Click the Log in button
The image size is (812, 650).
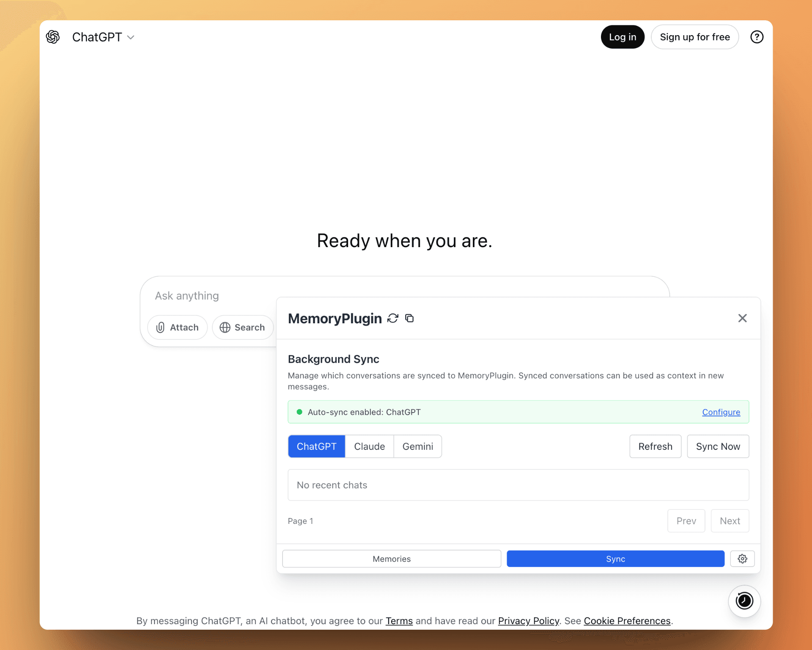[622, 37]
